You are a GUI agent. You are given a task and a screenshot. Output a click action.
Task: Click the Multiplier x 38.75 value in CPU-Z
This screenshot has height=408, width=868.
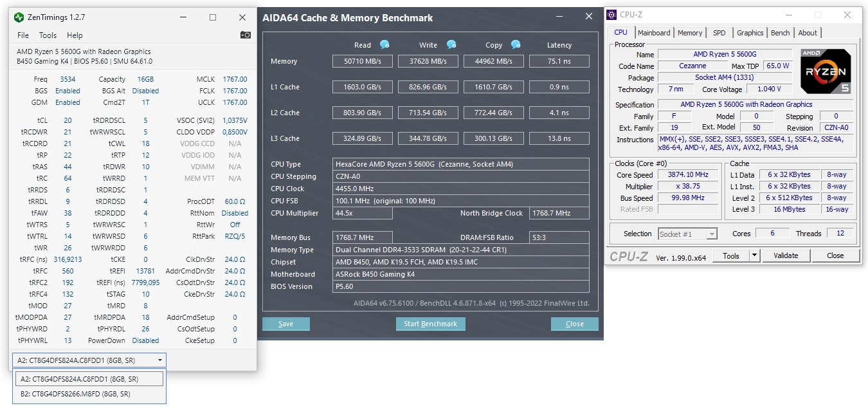688,186
